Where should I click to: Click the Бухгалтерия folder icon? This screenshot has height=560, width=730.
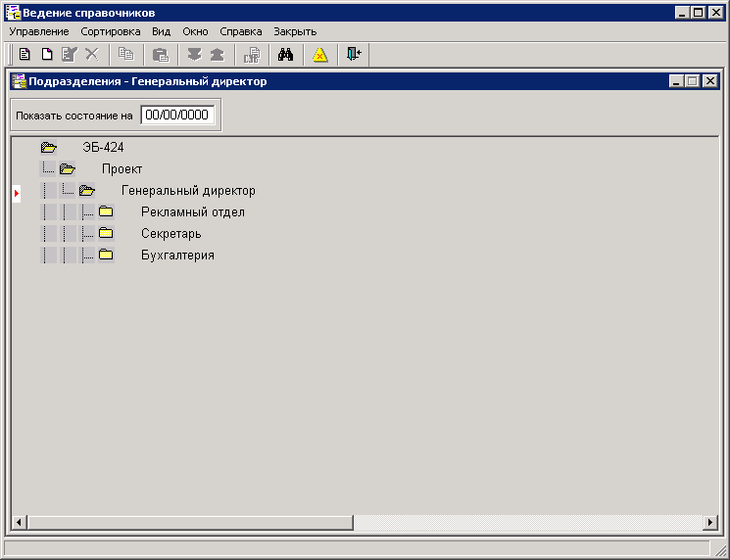[x=106, y=255]
